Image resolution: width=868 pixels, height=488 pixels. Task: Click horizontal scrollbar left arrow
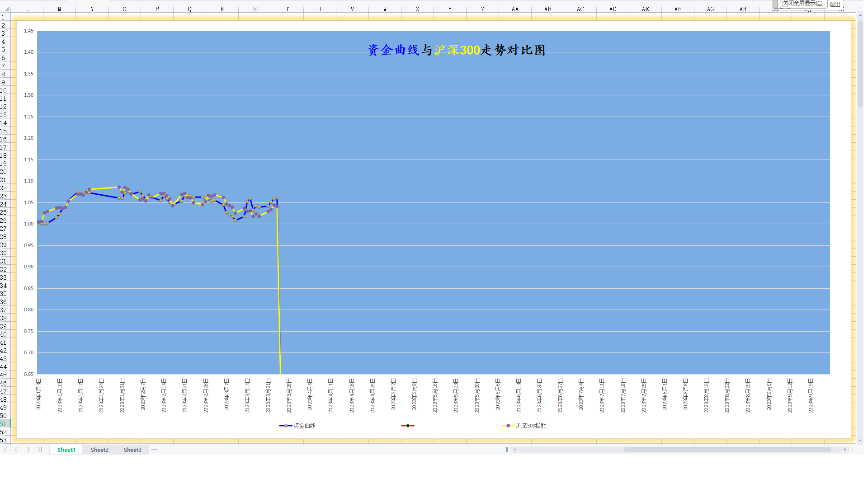click(514, 450)
